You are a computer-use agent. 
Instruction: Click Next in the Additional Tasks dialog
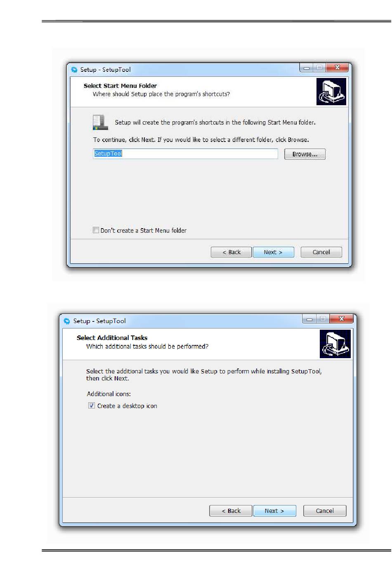coord(274,511)
